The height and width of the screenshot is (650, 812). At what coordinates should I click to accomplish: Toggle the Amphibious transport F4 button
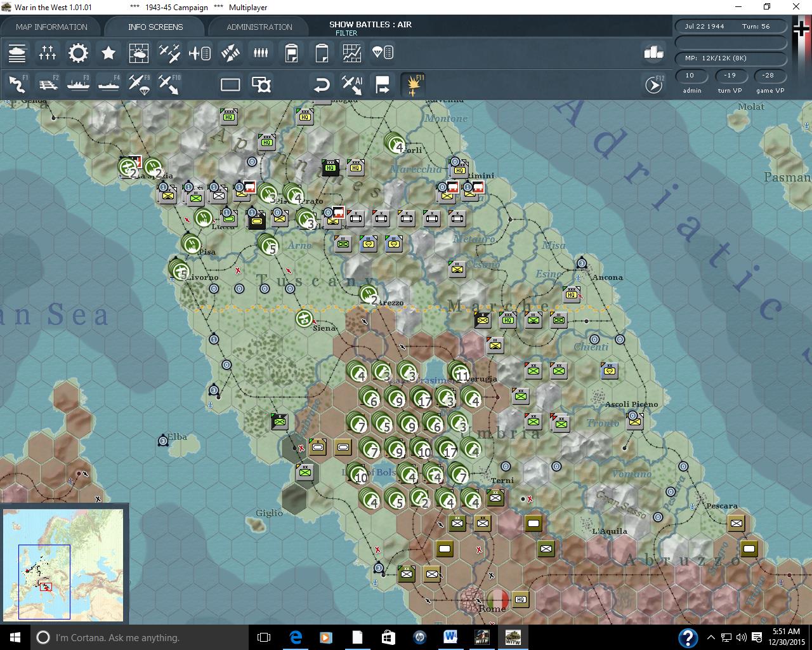click(108, 84)
